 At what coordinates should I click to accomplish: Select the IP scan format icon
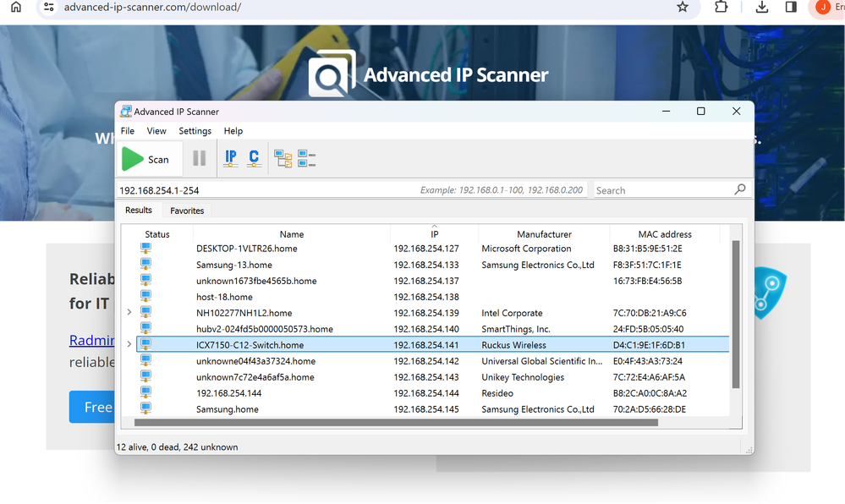pyautogui.click(x=230, y=157)
